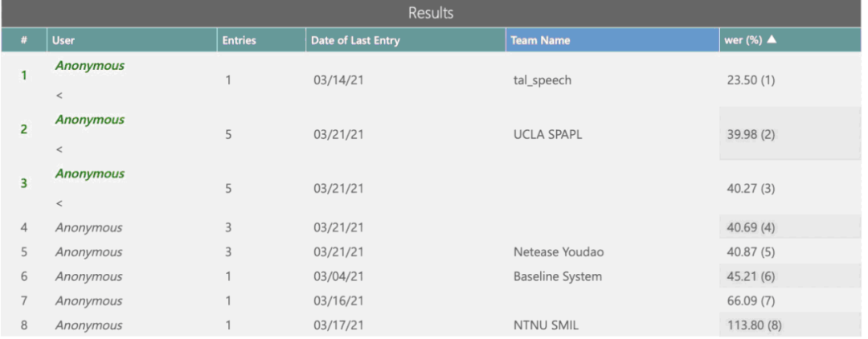
Task: Sort table by Date of Last Entry header
Action: (x=406, y=40)
